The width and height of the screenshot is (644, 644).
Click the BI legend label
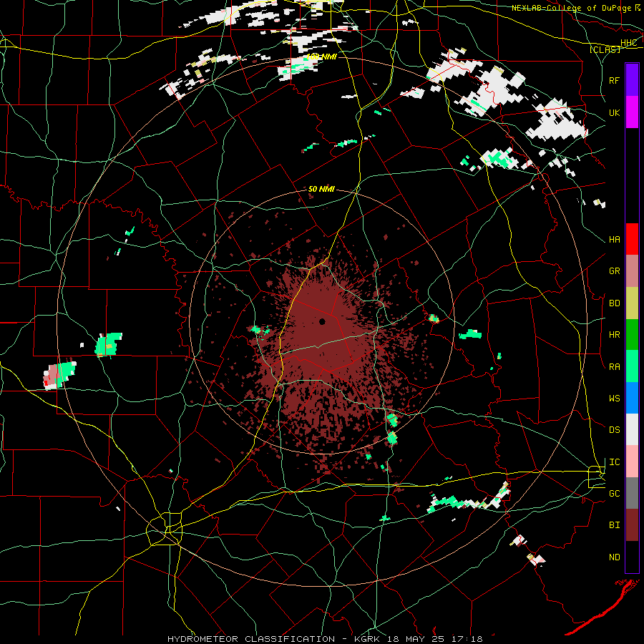click(615, 525)
